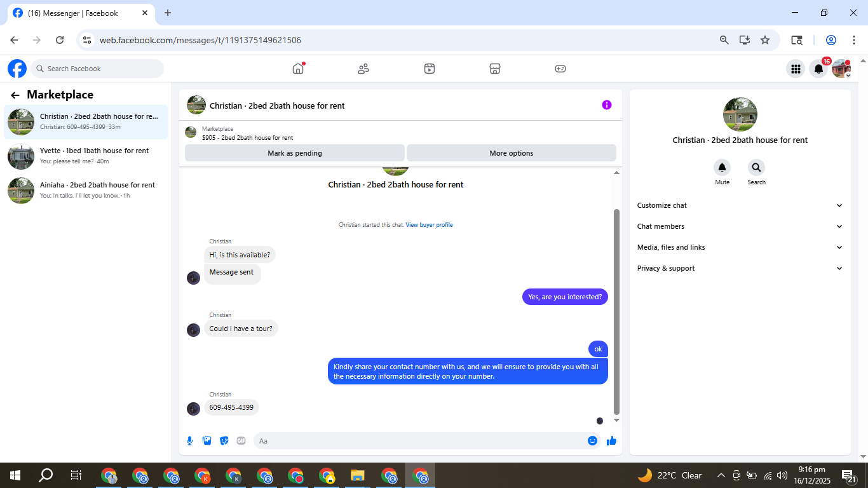Screen dimensions: 868x488
Task: Choose a GIF from the composer
Action: (x=241, y=441)
